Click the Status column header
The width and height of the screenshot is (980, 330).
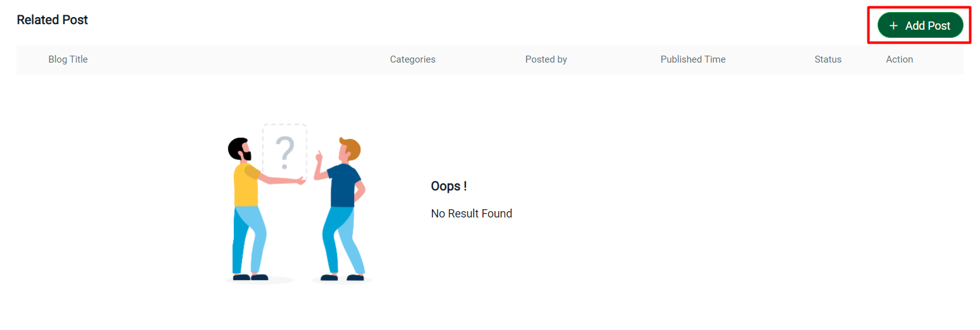coord(828,59)
